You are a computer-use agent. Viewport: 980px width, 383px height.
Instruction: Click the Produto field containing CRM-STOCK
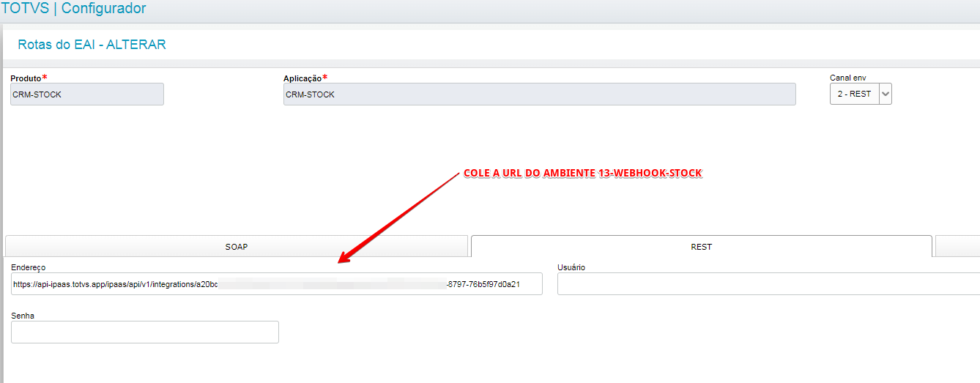87,94
